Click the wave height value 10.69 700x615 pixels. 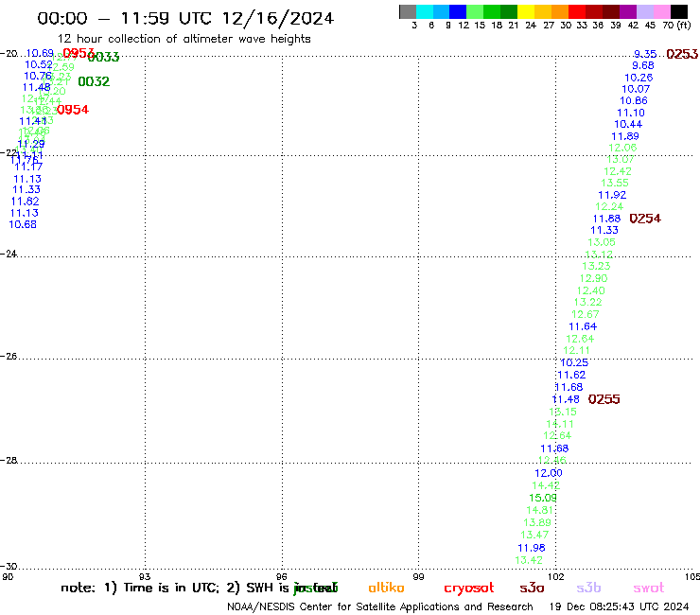[x=40, y=54]
